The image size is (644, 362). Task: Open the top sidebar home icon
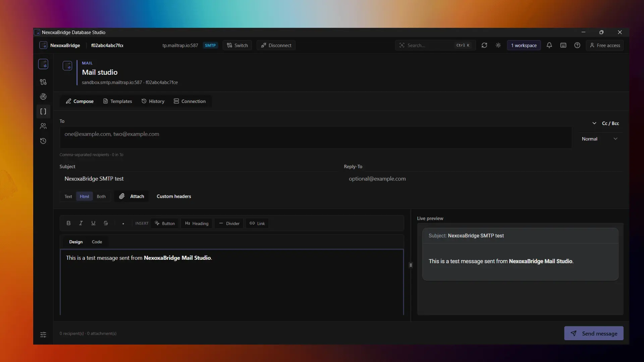(43, 64)
